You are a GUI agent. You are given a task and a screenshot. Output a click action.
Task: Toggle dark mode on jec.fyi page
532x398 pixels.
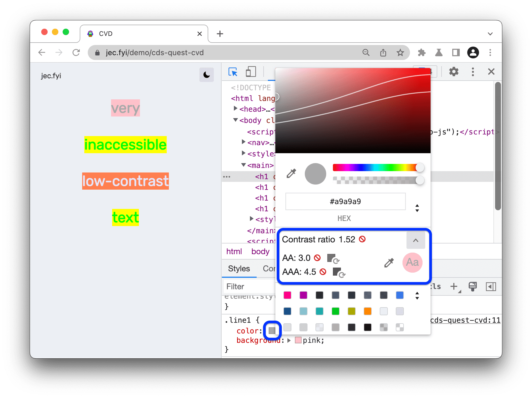206,75
